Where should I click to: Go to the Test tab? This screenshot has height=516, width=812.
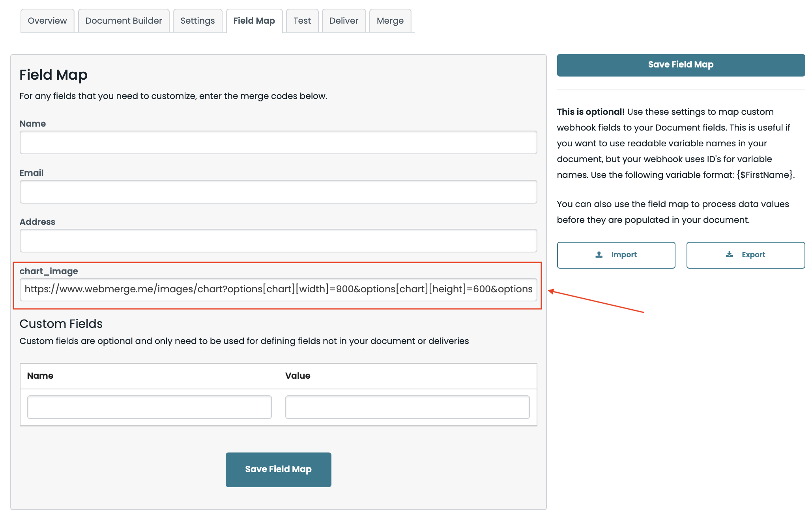click(302, 21)
